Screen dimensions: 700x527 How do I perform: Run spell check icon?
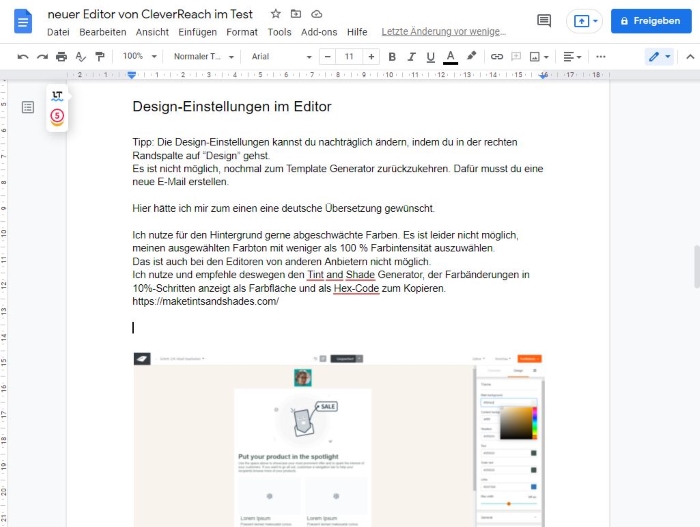coord(80,57)
